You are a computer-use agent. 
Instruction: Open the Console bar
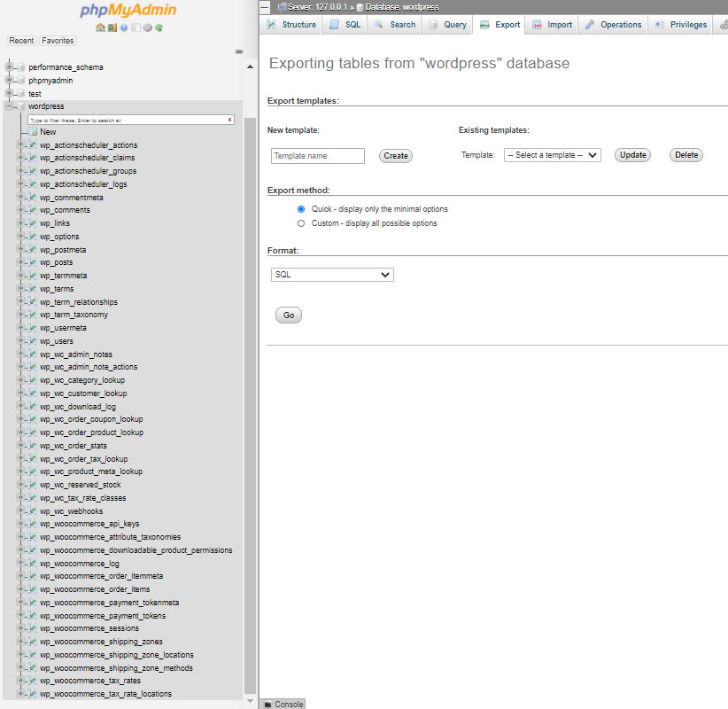click(283, 704)
